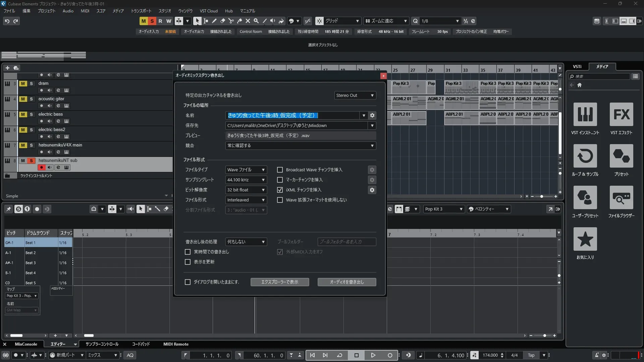The height and width of the screenshot is (362, 644).
Task: Enable the Broadcast Wave chunk checkbox
Action: point(280,170)
